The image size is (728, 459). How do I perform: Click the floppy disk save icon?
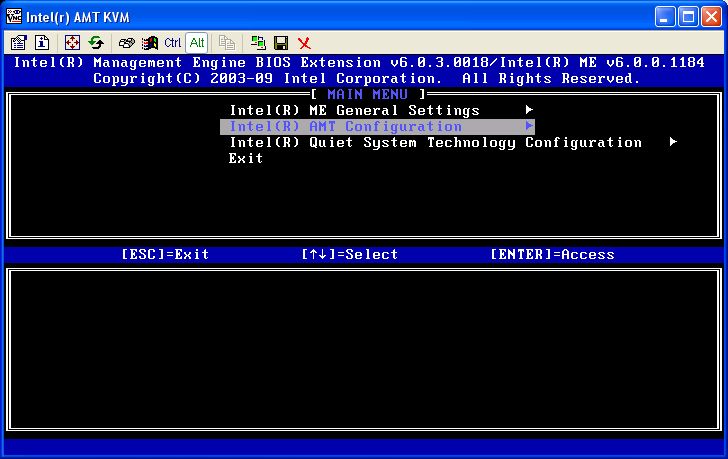click(281, 43)
